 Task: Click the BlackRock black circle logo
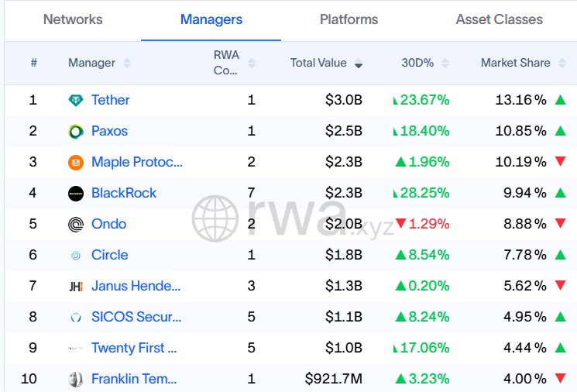click(76, 193)
